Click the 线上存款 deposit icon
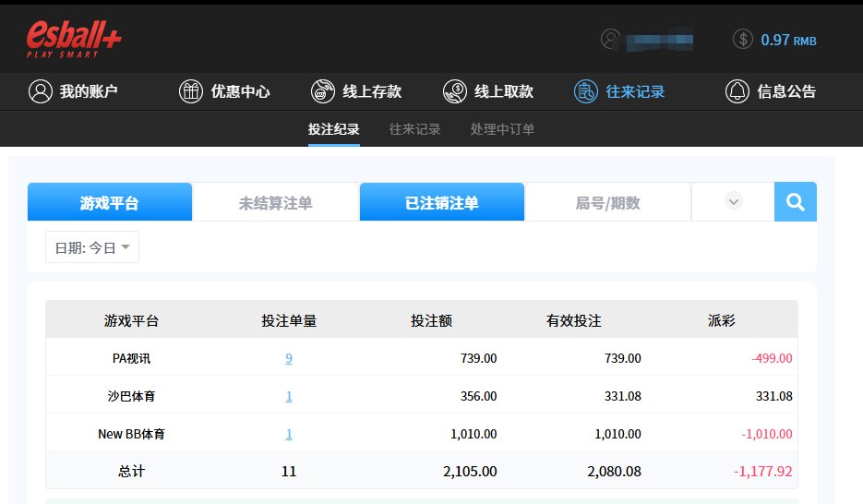This screenshot has height=504, width=863. pos(322,91)
